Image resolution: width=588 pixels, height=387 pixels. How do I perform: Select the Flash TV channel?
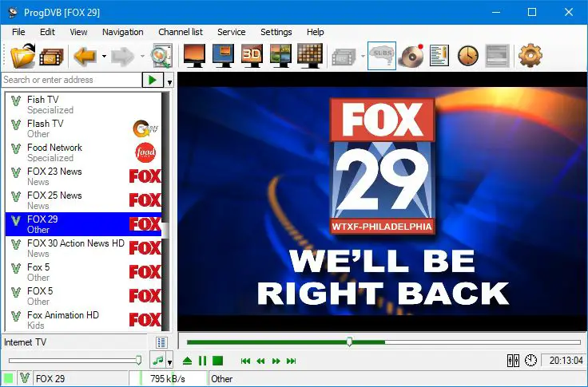point(83,128)
